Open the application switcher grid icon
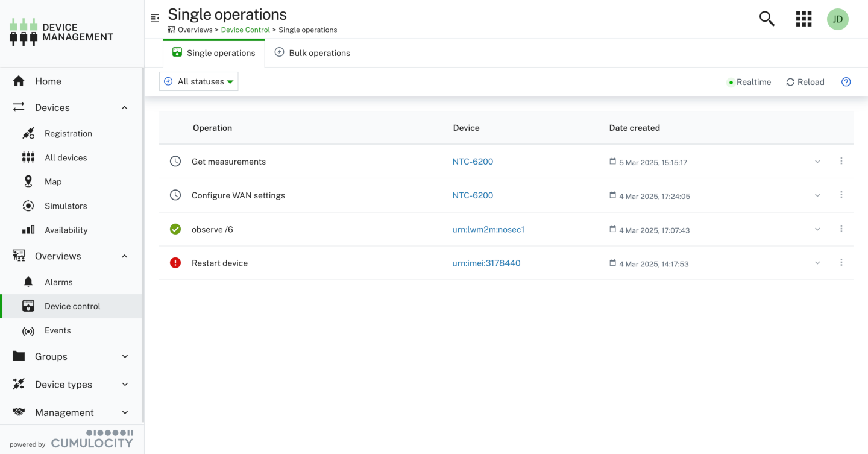The image size is (868, 454). pyautogui.click(x=804, y=19)
